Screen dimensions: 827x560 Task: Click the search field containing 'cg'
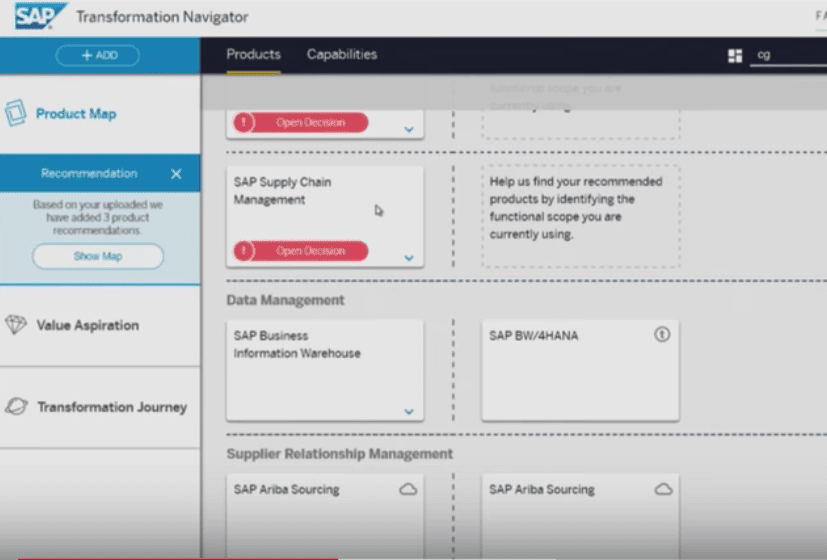click(x=788, y=55)
